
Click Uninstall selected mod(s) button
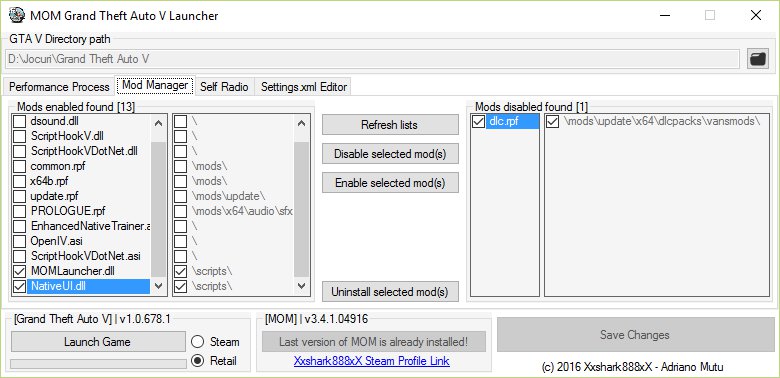[390, 291]
